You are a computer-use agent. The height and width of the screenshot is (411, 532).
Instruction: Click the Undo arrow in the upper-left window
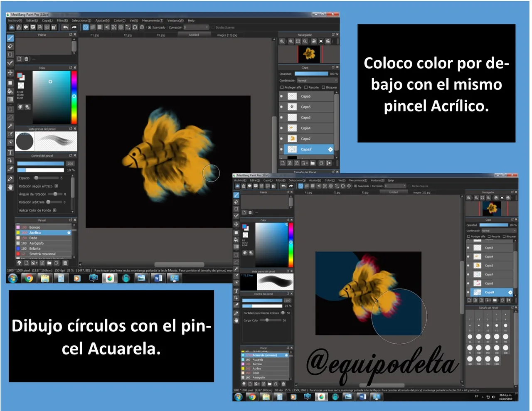pos(65,27)
